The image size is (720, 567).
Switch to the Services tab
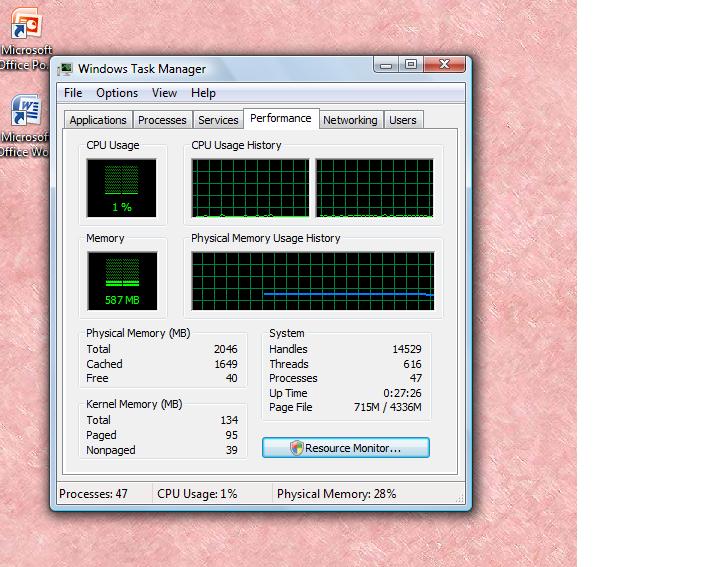click(x=219, y=120)
